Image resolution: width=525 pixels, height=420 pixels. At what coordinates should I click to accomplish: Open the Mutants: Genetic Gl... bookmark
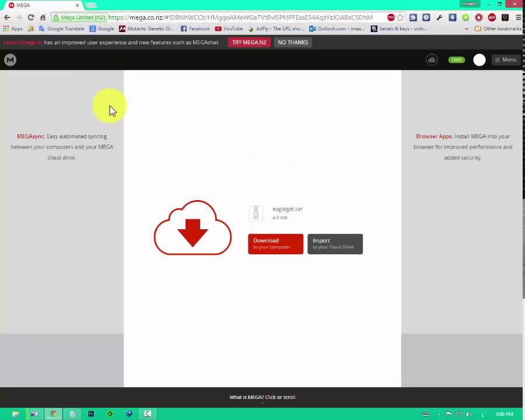coord(146,29)
